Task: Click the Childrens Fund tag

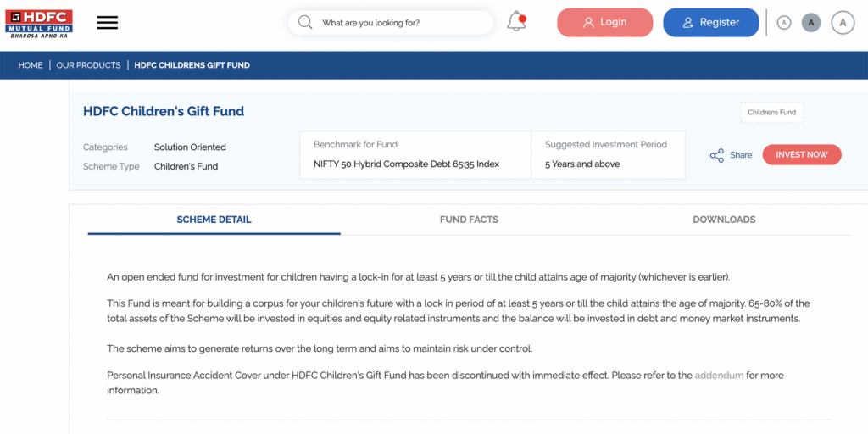Action: tap(771, 113)
